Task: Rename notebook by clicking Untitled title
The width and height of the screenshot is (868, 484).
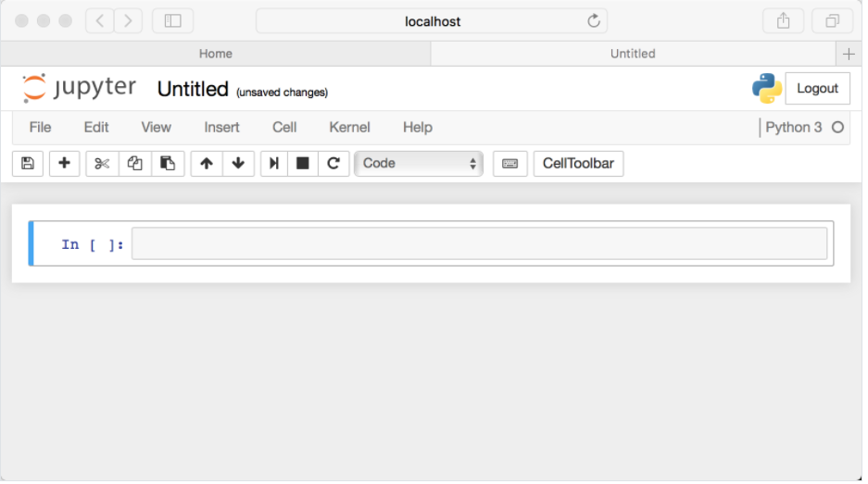Action: (193, 89)
